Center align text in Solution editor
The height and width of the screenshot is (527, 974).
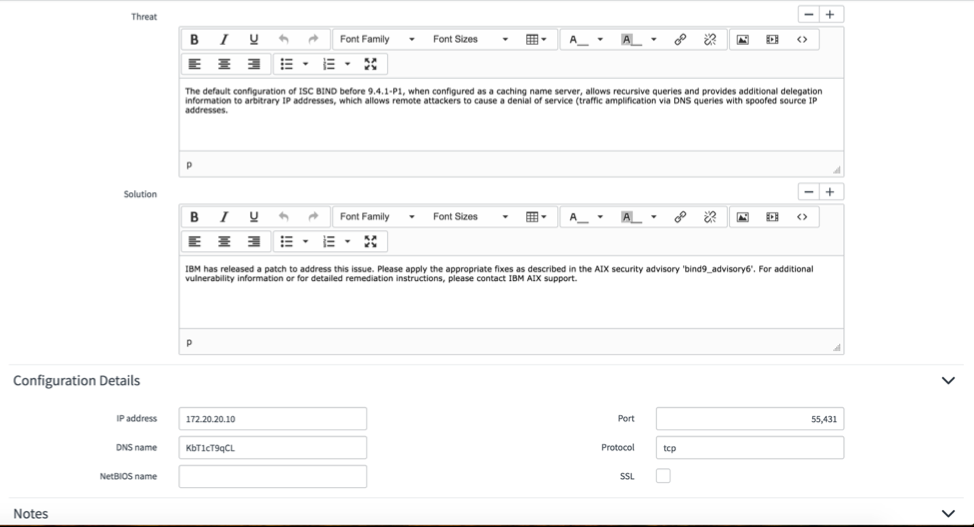224,241
